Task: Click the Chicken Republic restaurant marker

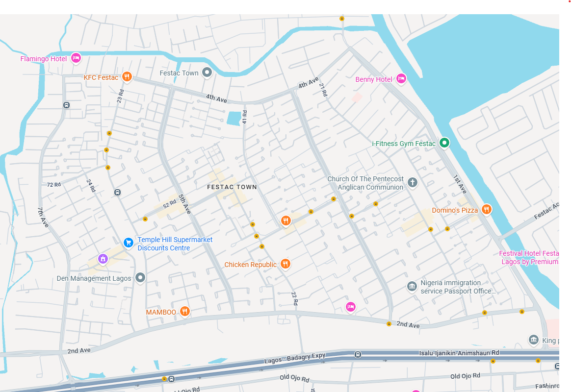Action: pyautogui.click(x=285, y=264)
